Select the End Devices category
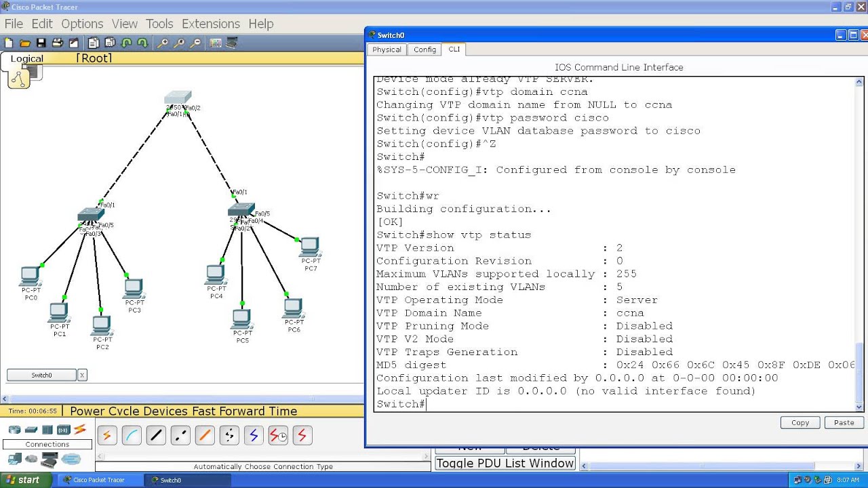 pos(14,460)
